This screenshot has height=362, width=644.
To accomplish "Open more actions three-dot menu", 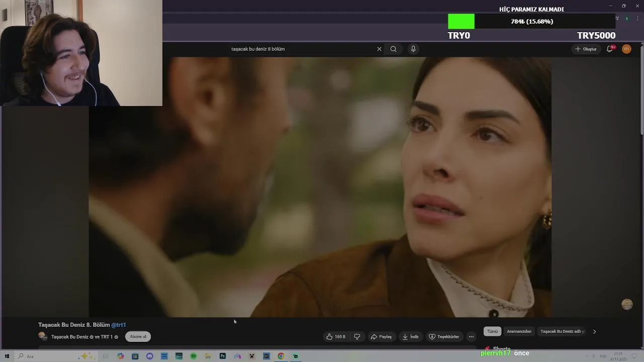I will (471, 336).
